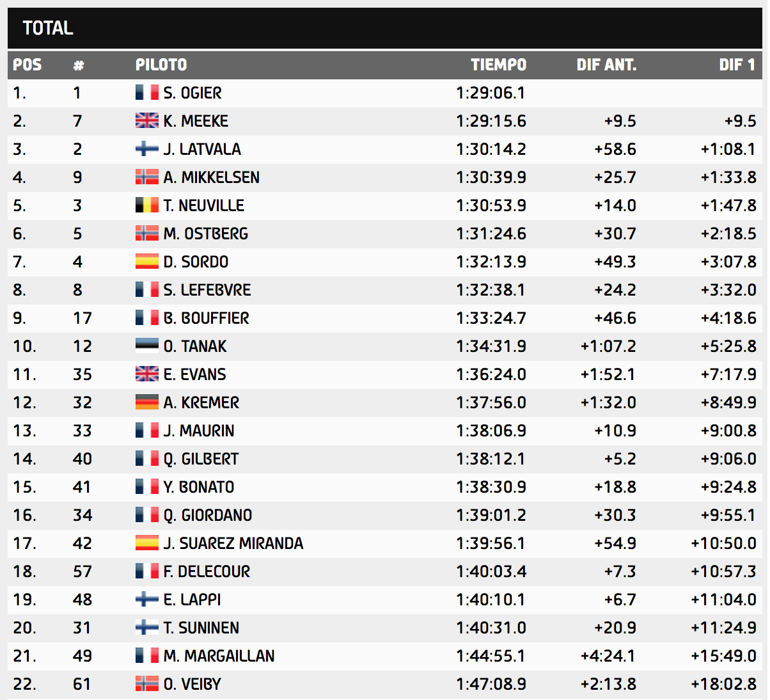Screen dimensions: 770x700
Task: Click the Finnish flag beside E. Lappi
Action: pos(146,600)
